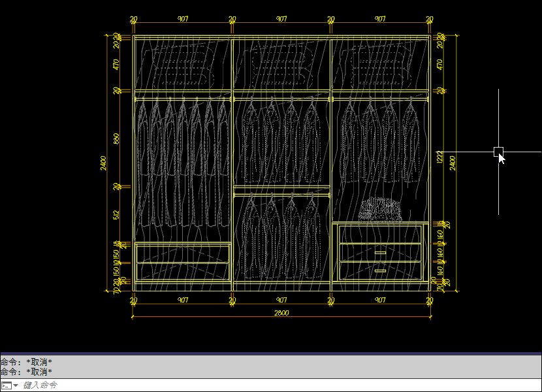Image resolution: width=542 pixels, height=392 pixels.
Task: Select the bottom-left 907 width dimension text
Action: tap(183, 301)
